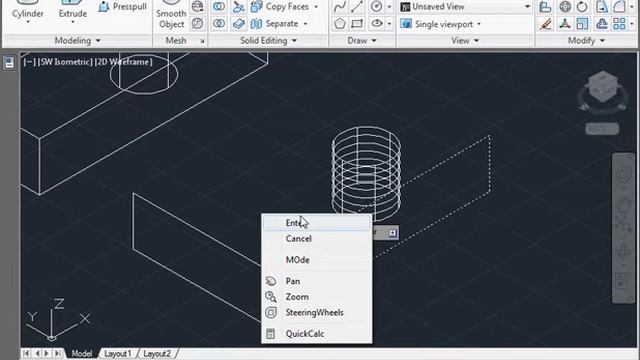Click the rotate arrow icon in Modify panel
This screenshot has height=360, width=640.
[x=582, y=6]
